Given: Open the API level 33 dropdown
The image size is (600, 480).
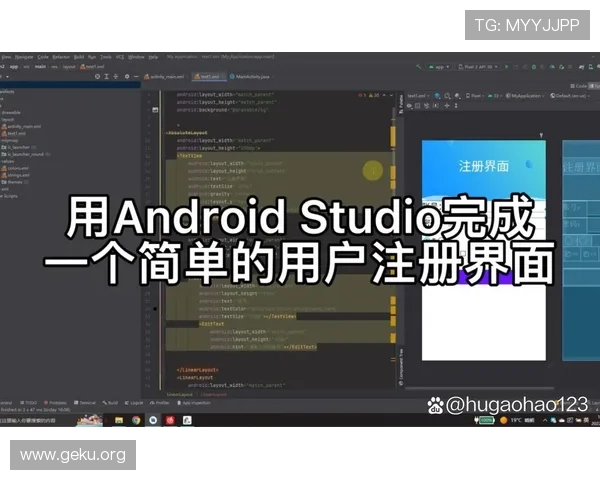Looking at the screenshot, I should [494, 96].
